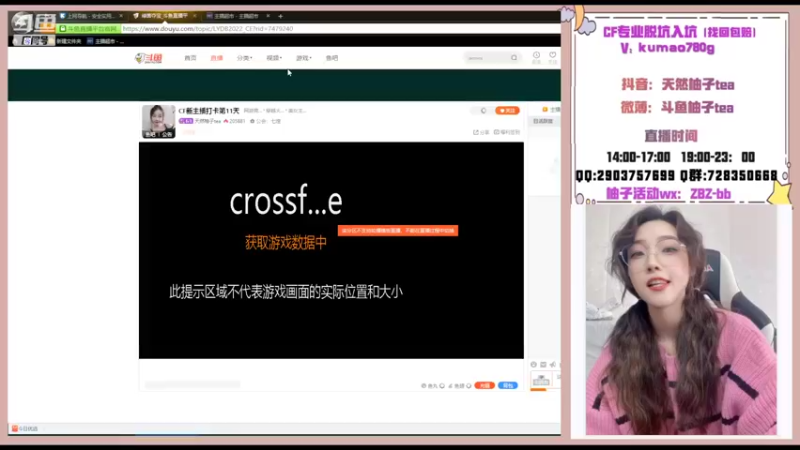Viewport: 800px width, 450px height.
Task: Select the active Douyu live browser tab
Action: 163,16
